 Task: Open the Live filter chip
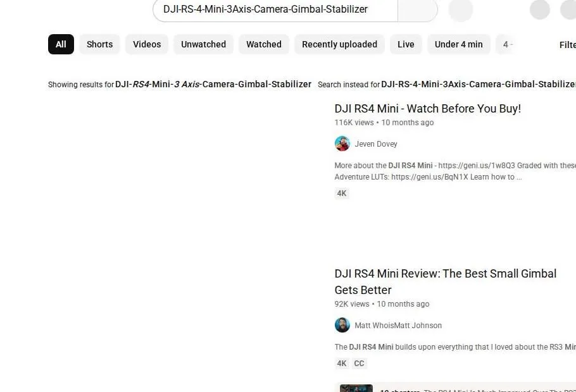pos(406,44)
